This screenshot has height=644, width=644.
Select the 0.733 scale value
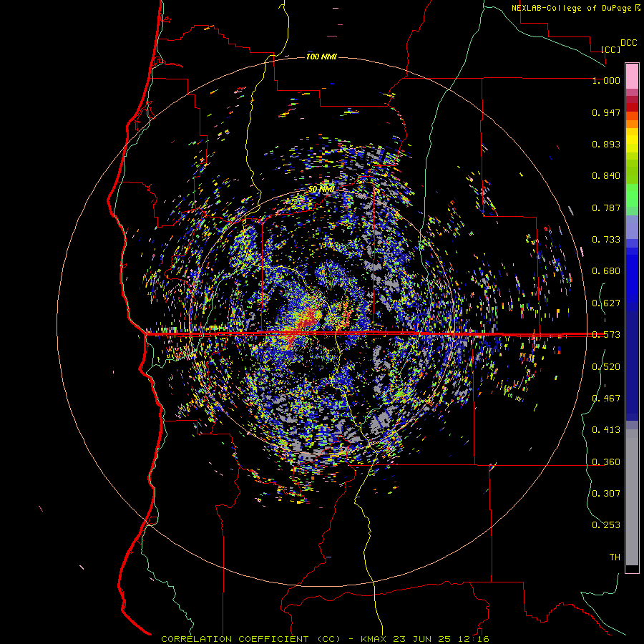[x=606, y=240]
